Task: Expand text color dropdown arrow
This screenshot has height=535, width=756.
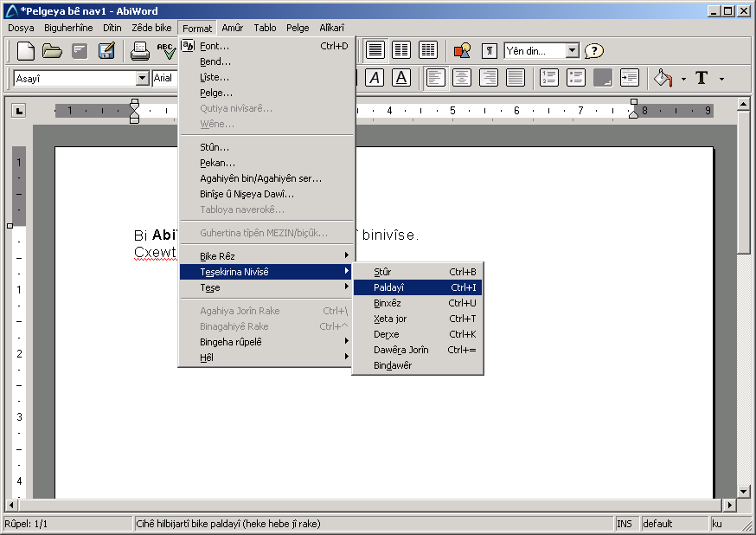Action: (721, 79)
